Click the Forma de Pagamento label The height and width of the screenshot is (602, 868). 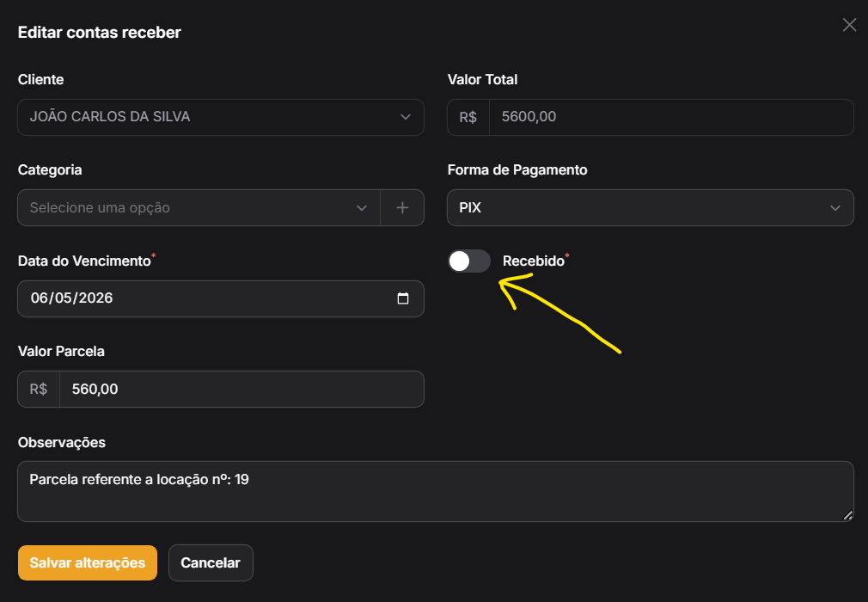tap(517, 170)
